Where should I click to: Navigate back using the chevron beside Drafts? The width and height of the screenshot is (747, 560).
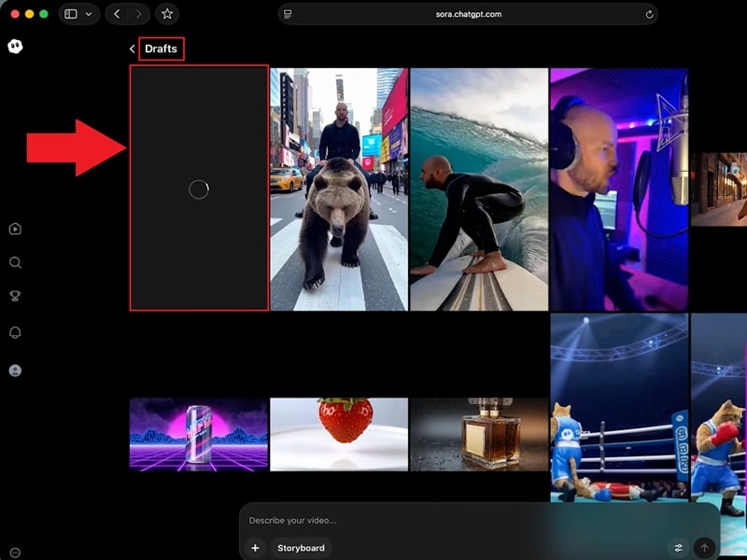132,49
